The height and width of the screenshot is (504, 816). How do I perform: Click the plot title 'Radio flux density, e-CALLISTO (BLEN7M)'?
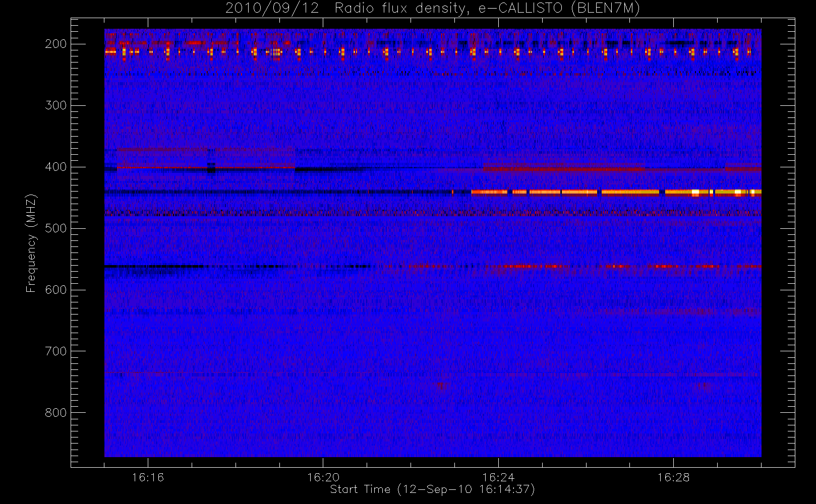click(487, 9)
